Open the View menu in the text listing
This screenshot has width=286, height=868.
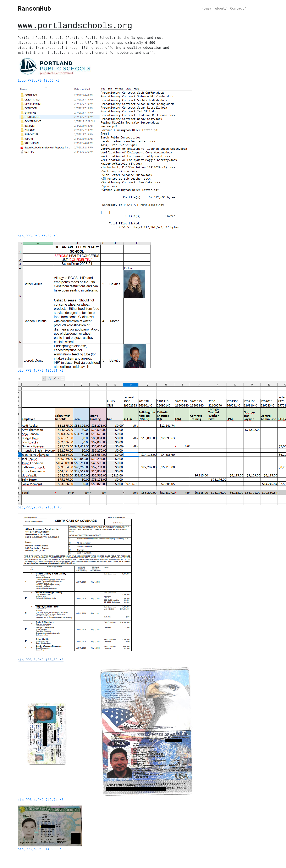pyautogui.click(x=128, y=89)
